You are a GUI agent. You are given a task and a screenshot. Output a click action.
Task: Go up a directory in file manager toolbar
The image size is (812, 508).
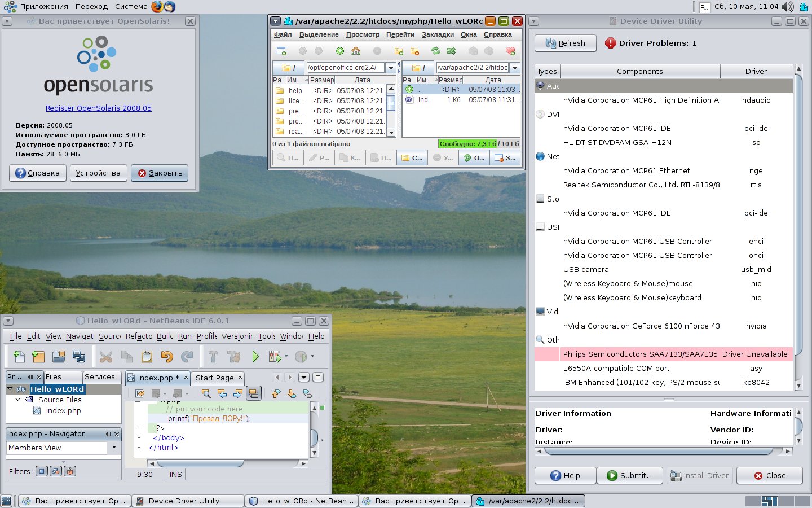340,51
